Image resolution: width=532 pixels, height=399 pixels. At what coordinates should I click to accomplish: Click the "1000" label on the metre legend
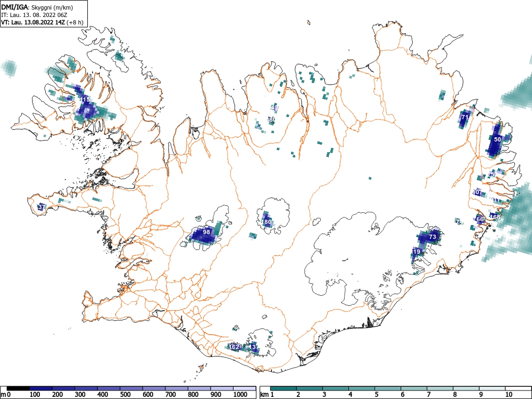240,395
